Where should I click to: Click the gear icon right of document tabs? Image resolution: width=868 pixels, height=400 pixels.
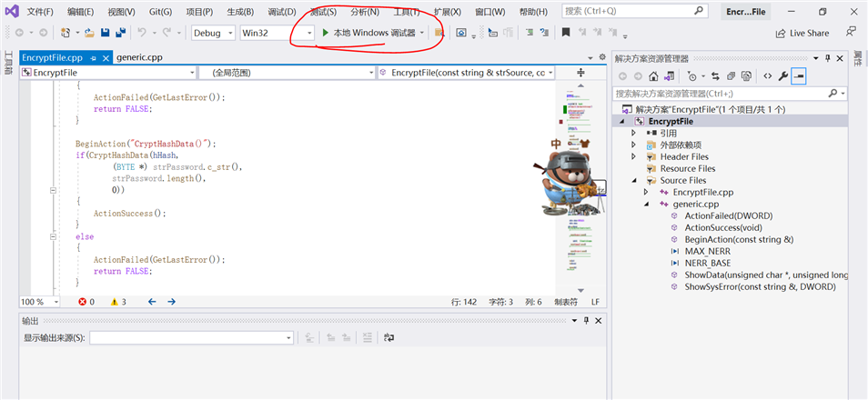pyautogui.click(x=603, y=57)
